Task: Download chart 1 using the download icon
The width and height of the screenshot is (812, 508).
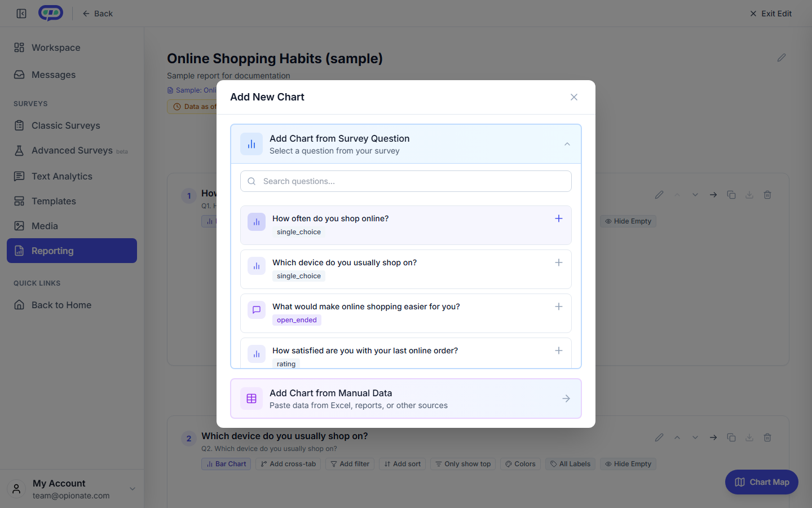Action: pos(749,195)
